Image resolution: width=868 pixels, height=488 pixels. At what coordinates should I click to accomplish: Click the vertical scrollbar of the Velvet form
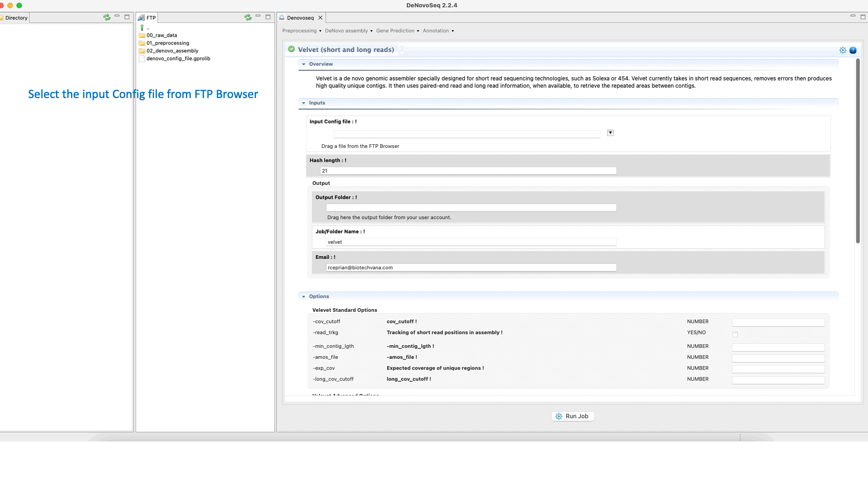pos(858,151)
